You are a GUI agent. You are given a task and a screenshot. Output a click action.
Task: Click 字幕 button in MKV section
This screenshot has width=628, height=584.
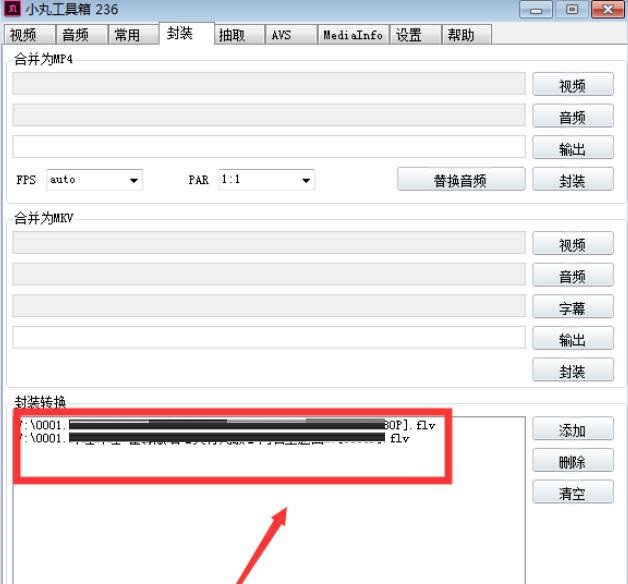pos(573,307)
